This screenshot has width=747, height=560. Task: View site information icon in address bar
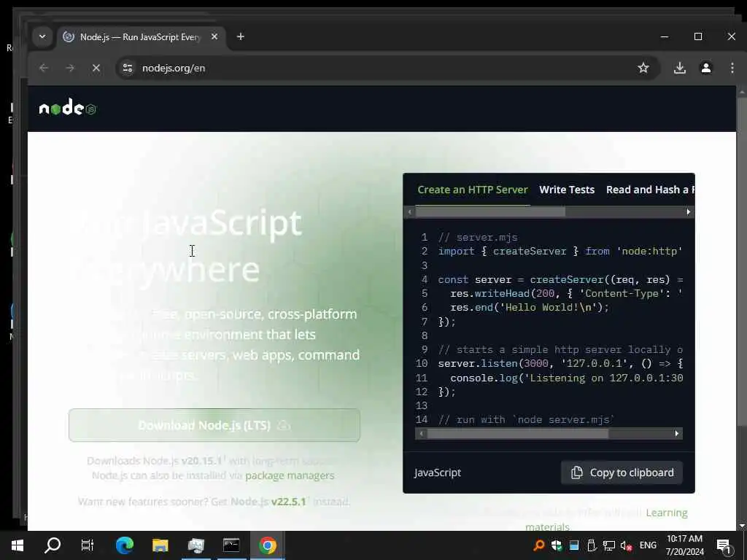[x=127, y=68]
